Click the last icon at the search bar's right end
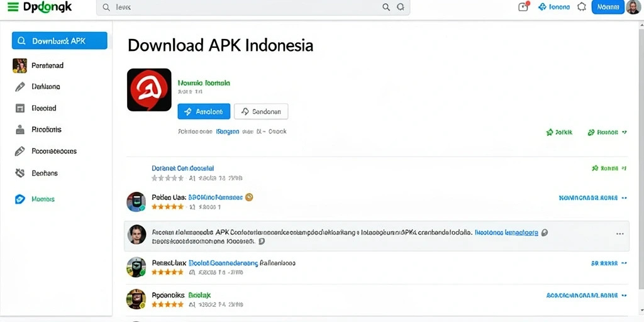644x322 pixels. (x=401, y=7)
